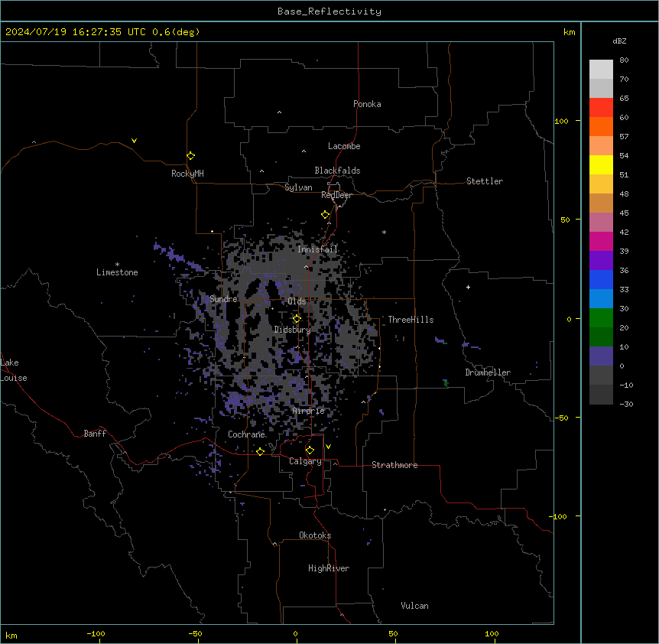659x644 pixels.
Task: Click the Ponoka city label
Action: (x=367, y=104)
